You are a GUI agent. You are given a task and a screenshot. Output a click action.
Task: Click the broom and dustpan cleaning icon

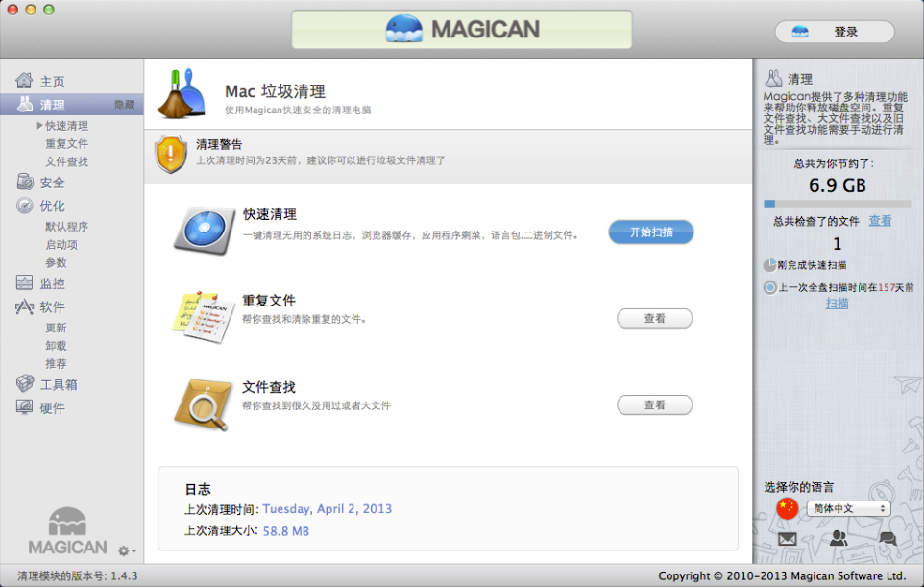coord(181,93)
